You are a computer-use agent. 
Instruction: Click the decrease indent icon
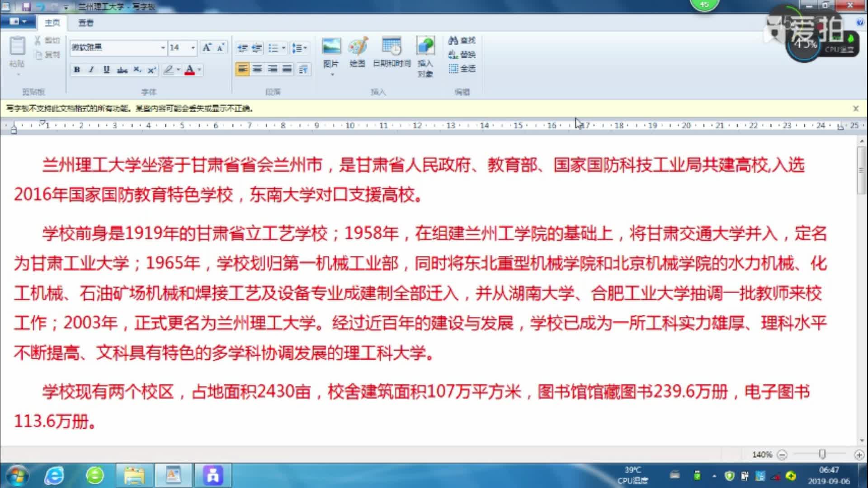coord(242,48)
